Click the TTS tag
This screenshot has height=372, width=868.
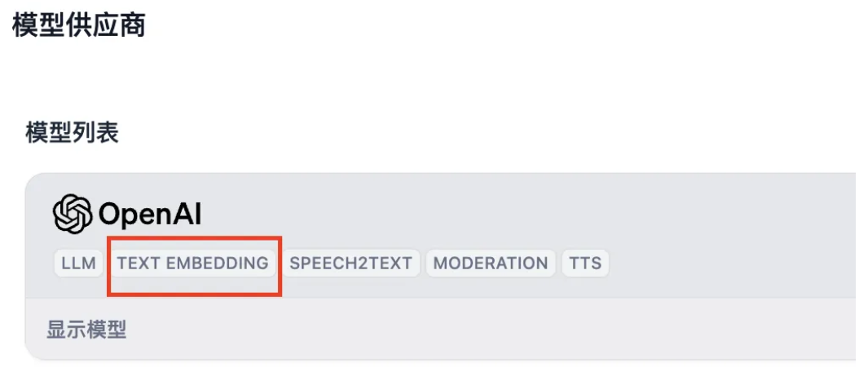(586, 263)
